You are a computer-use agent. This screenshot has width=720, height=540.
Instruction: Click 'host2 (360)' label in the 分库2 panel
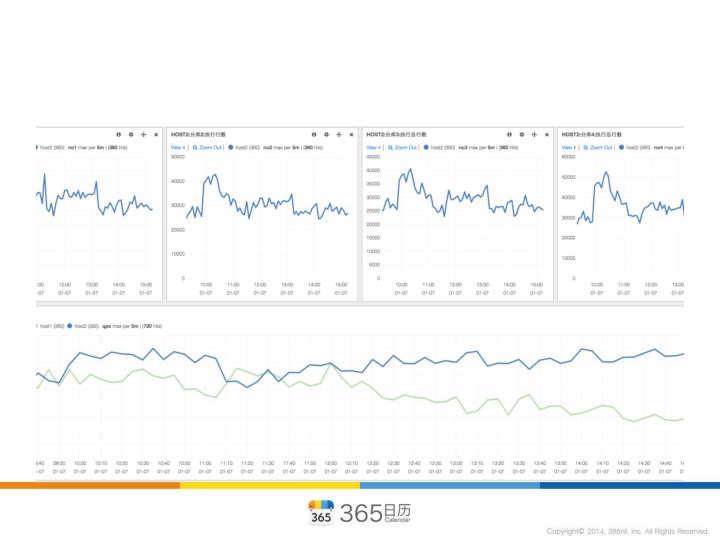tap(248, 147)
